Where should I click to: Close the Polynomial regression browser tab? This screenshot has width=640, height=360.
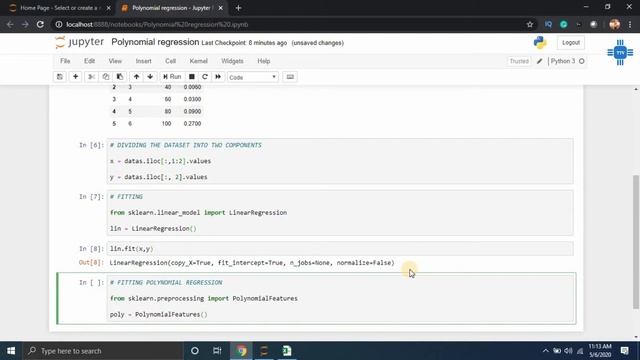(x=220, y=8)
